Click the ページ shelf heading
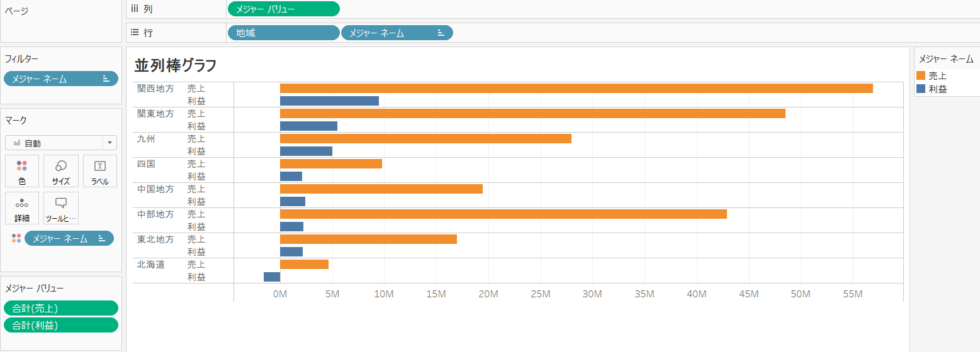This screenshot has height=352, width=980. 16,11
